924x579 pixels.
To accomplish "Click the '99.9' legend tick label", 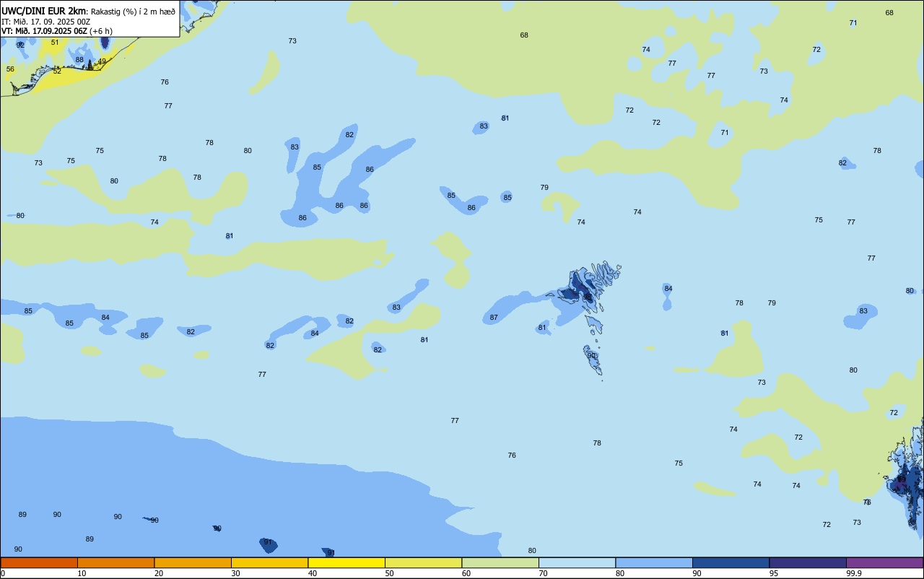I will click(853, 573).
